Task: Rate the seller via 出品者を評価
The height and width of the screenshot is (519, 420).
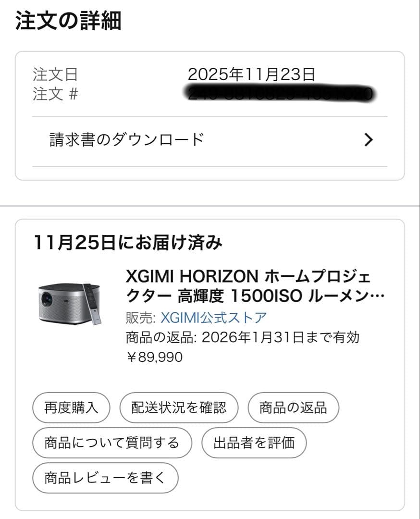Action: (254, 442)
